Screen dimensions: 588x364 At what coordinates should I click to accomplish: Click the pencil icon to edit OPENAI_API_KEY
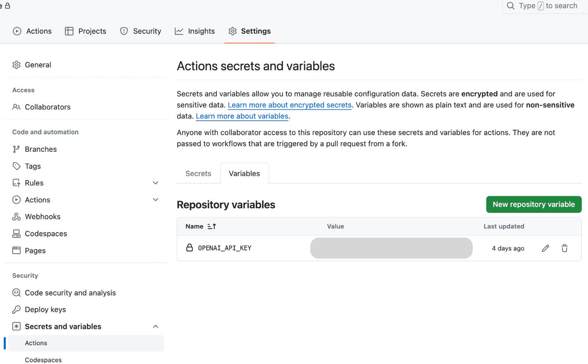click(545, 248)
